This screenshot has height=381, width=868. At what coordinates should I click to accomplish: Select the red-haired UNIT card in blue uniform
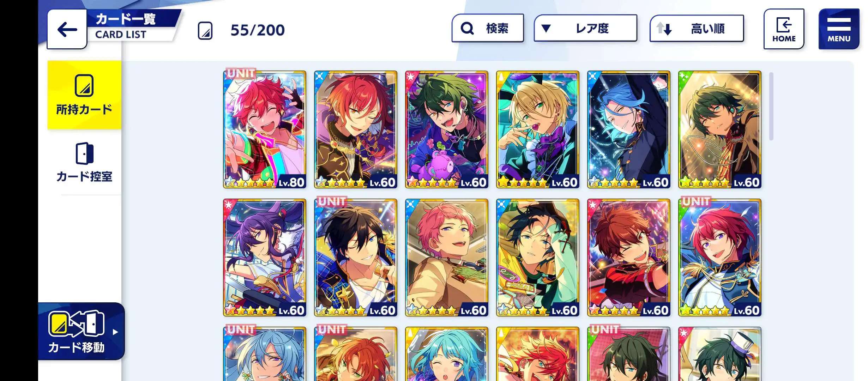[x=720, y=258]
